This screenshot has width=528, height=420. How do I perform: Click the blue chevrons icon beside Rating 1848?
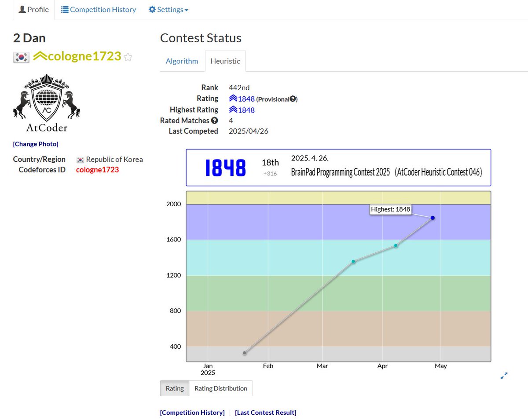233,99
